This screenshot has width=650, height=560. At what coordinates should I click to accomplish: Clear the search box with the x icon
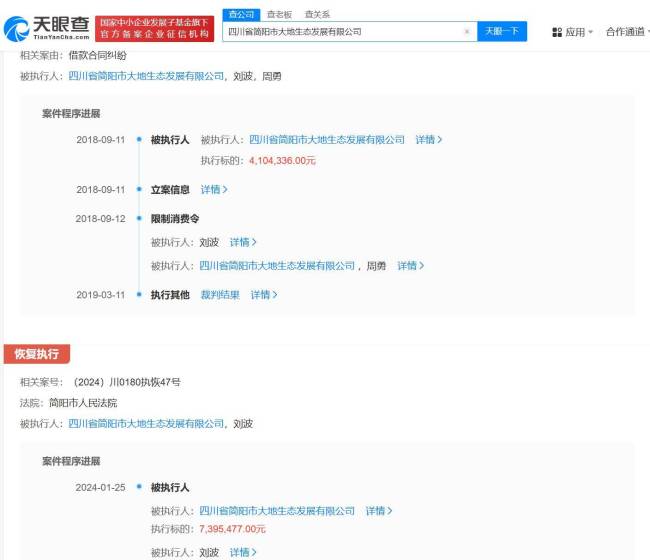[x=467, y=32]
